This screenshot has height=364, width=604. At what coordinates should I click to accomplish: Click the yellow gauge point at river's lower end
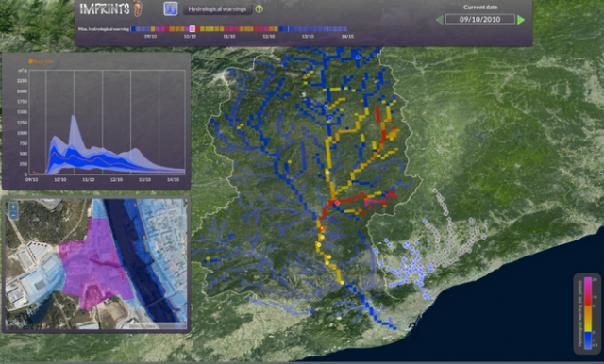coord(342,283)
